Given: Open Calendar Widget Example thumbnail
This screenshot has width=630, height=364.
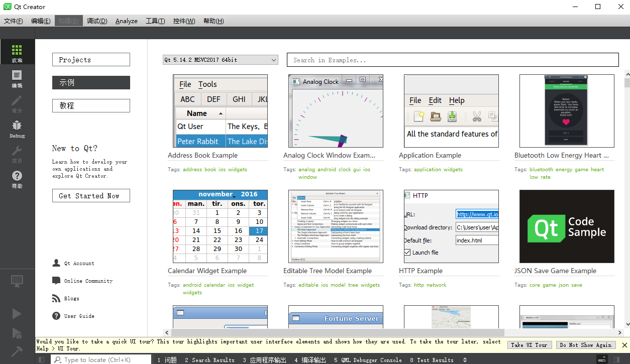Looking at the screenshot, I should [220, 226].
